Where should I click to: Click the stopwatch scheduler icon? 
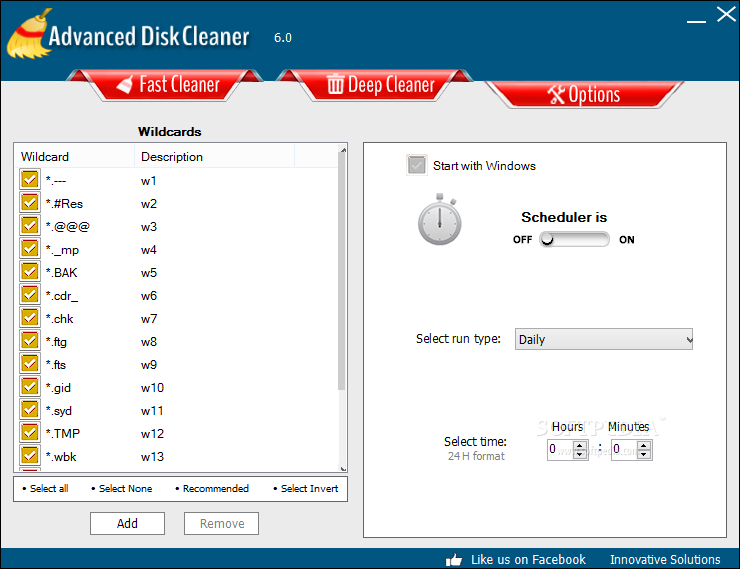tap(439, 219)
